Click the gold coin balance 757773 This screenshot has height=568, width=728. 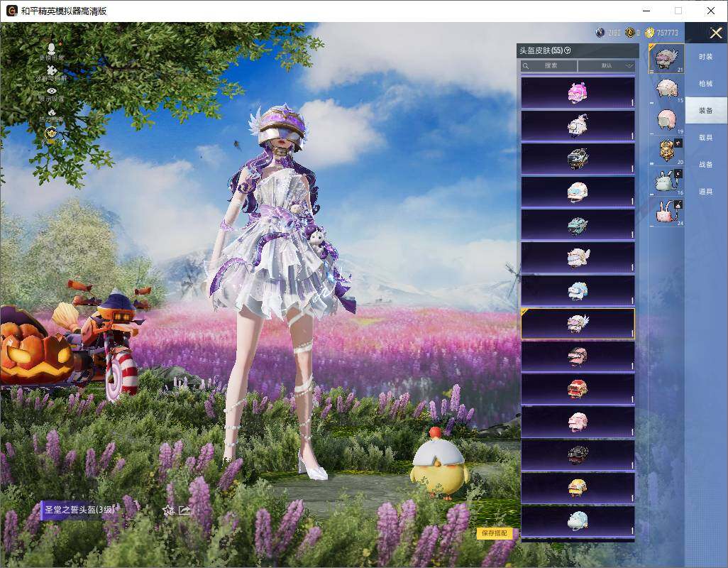[x=667, y=33]
